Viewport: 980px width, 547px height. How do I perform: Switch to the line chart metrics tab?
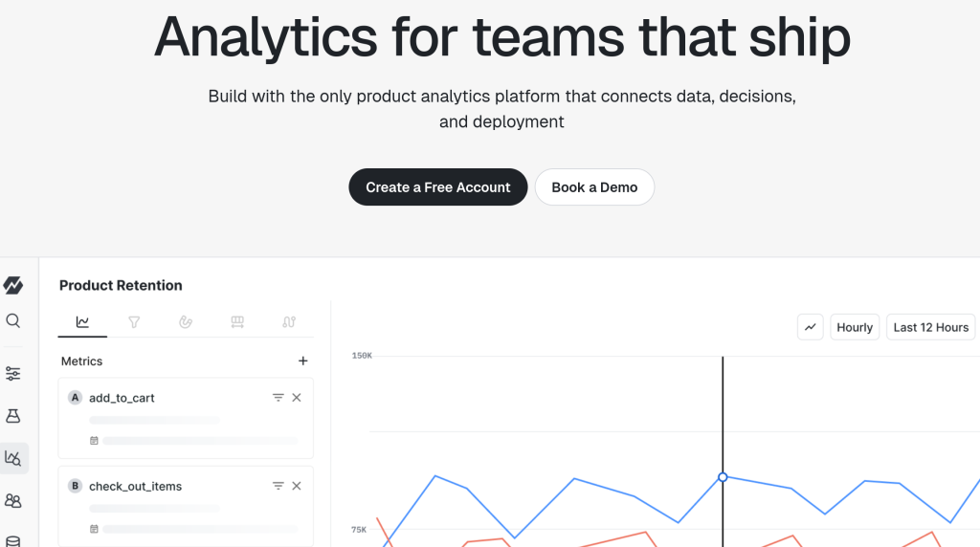click(x=82, y=322)
